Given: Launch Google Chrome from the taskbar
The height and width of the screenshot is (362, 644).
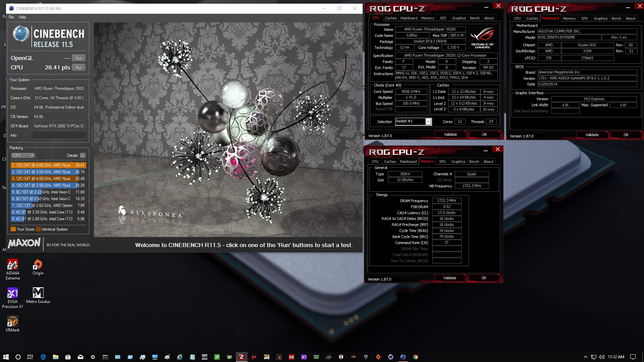Looking at the screenshot, I should pos(416,357).
